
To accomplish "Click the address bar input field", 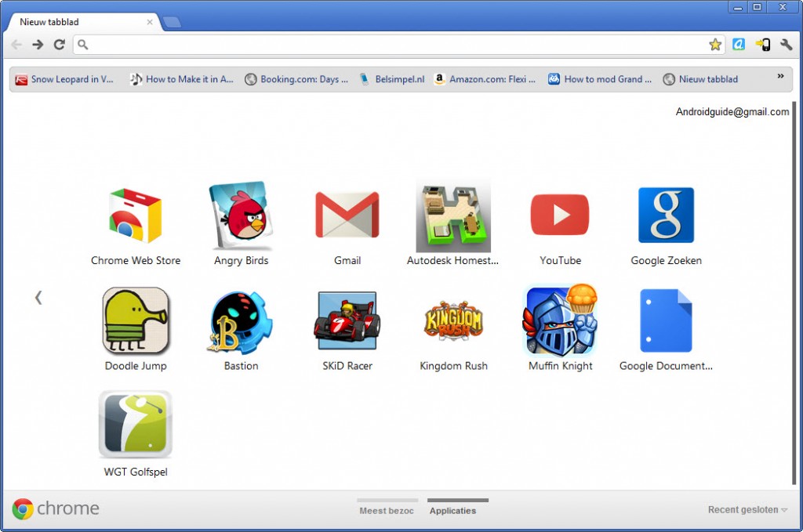I will pyautogui.click(x=392, y=45).
